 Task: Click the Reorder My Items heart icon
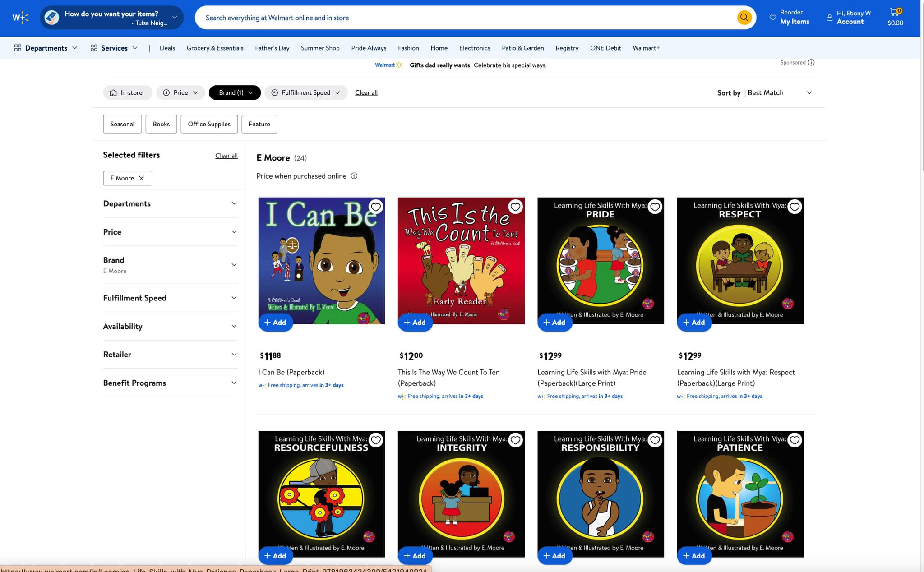pos(773,17)
